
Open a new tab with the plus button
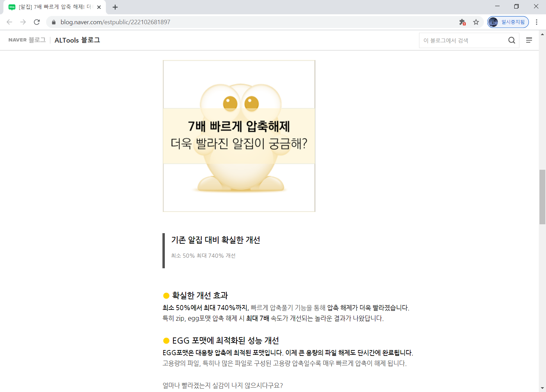point(115,7)
